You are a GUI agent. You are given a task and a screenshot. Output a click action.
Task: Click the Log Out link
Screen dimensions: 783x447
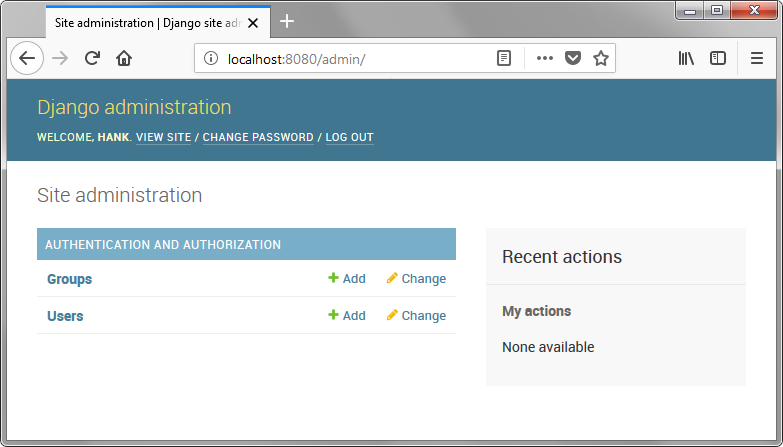coord(350,137)
